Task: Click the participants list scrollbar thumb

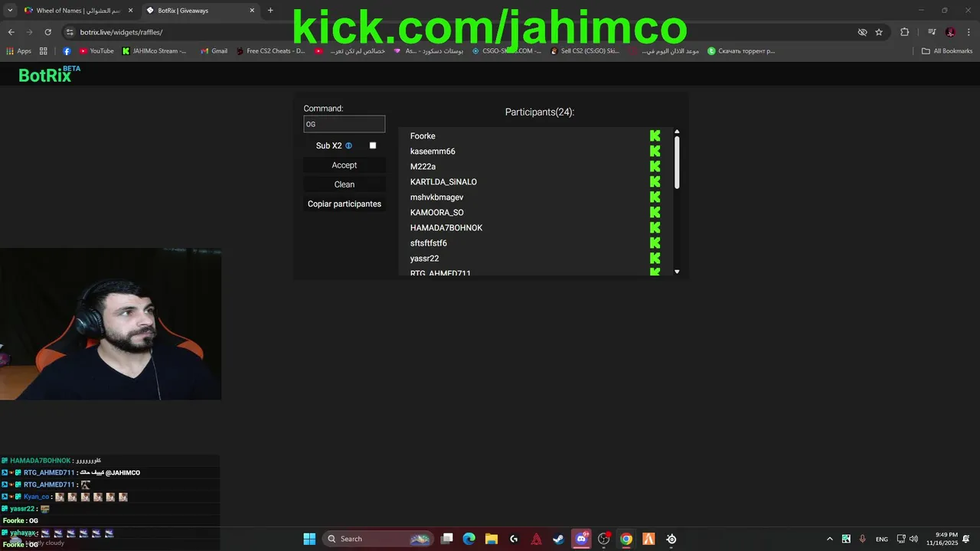Action: [677, 162]
